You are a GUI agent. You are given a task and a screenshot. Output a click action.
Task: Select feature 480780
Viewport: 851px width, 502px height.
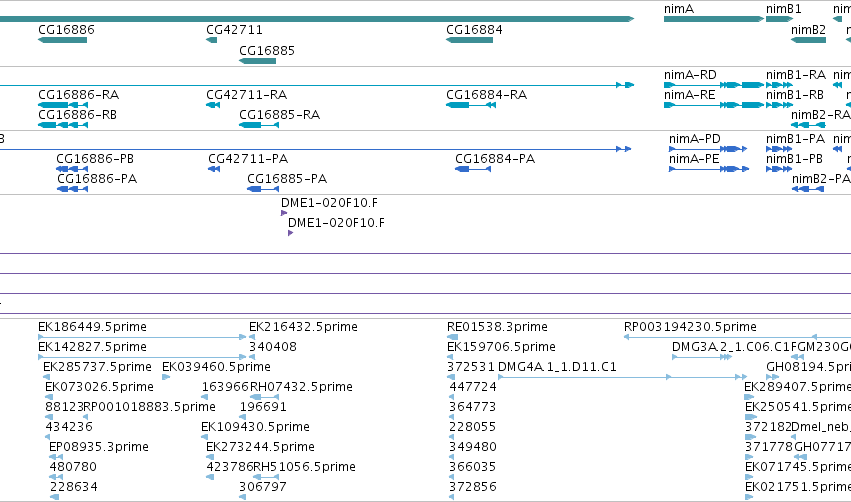point(73,467)
